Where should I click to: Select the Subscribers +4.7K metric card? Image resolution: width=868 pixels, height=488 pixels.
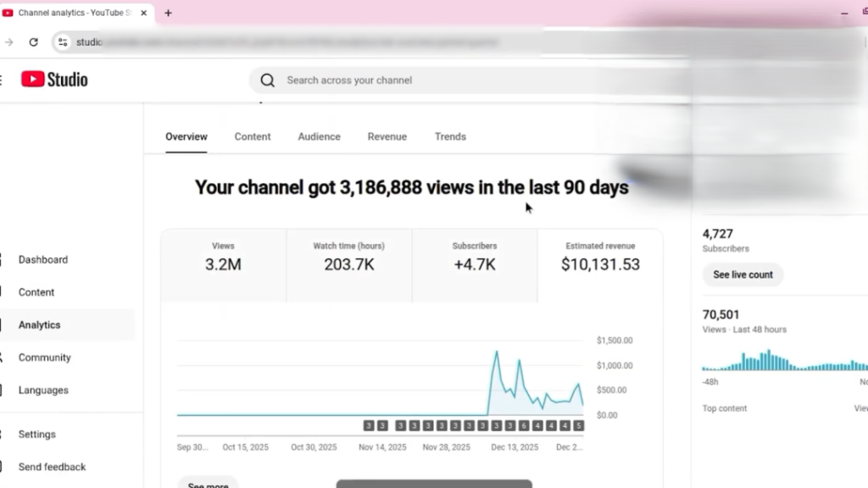[474, 257]
